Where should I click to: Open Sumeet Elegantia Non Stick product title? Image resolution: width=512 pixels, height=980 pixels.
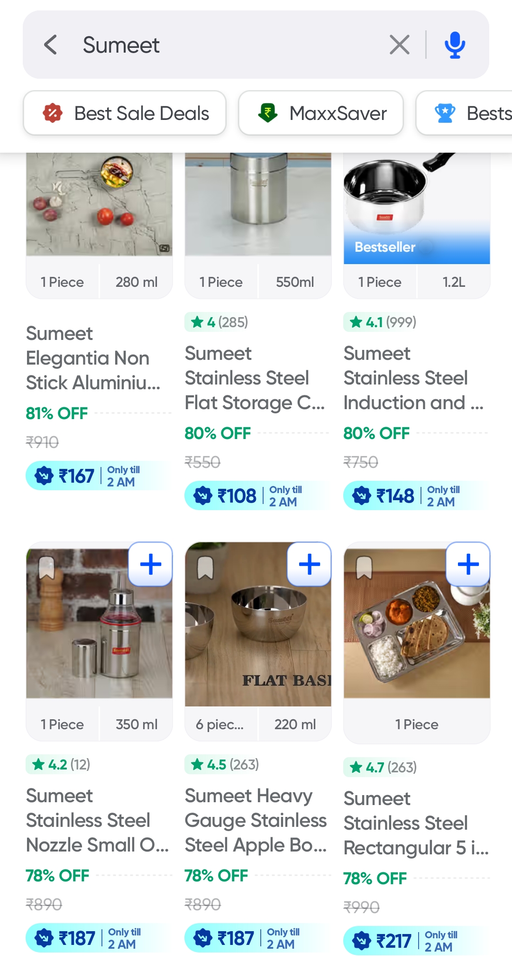(x=93, y=358)
